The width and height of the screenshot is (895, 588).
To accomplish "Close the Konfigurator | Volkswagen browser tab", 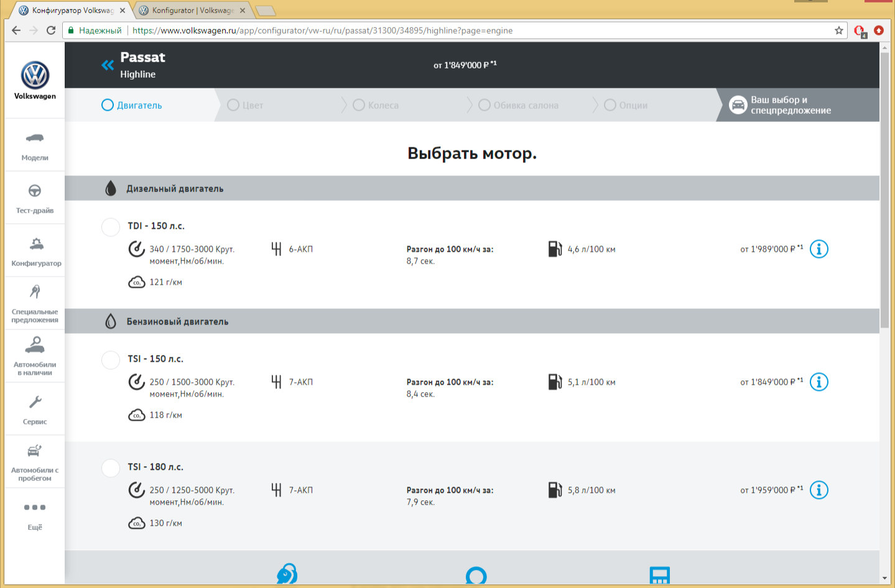I will (243, 11).
